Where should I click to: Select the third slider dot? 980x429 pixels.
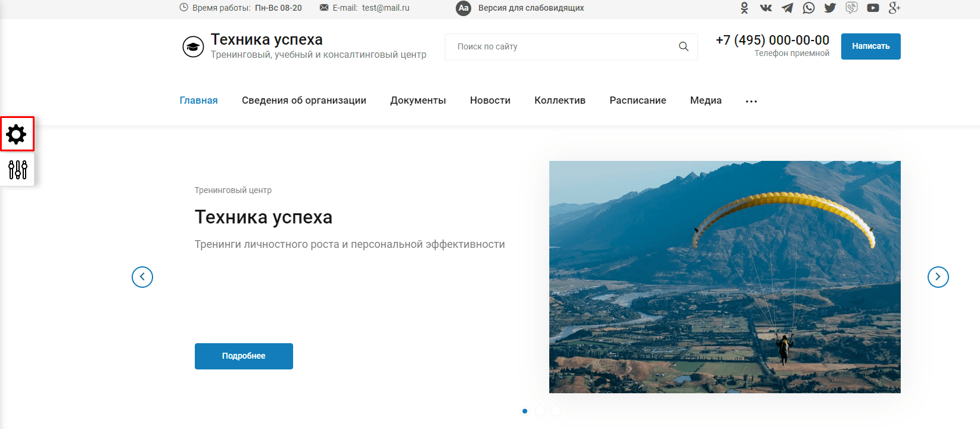coord(556,411)
